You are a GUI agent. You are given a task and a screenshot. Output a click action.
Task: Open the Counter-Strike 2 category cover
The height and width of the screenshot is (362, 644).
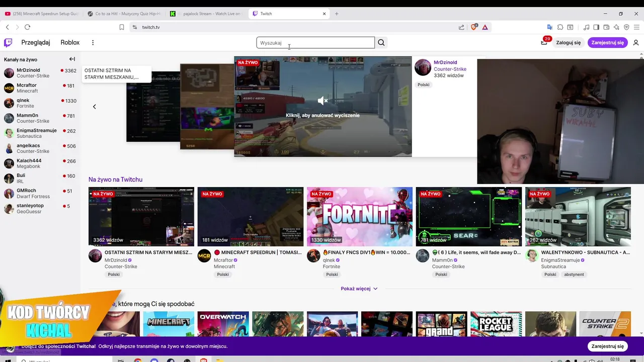coord(605,324)
